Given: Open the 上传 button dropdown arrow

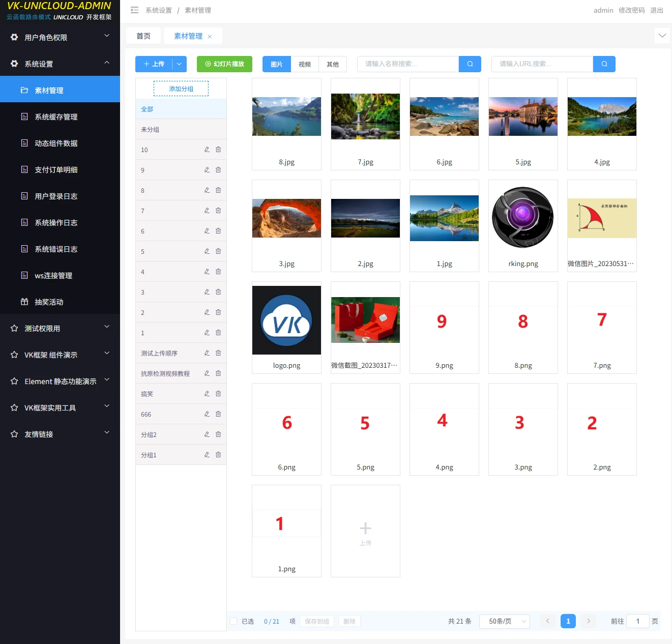Looking at the screenshot, I should [179, 64].
